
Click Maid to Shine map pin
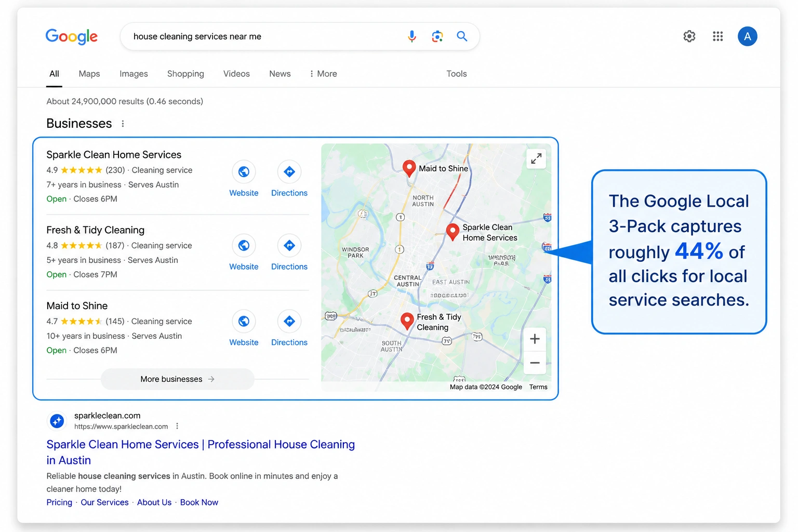click(x=409, y=168)
